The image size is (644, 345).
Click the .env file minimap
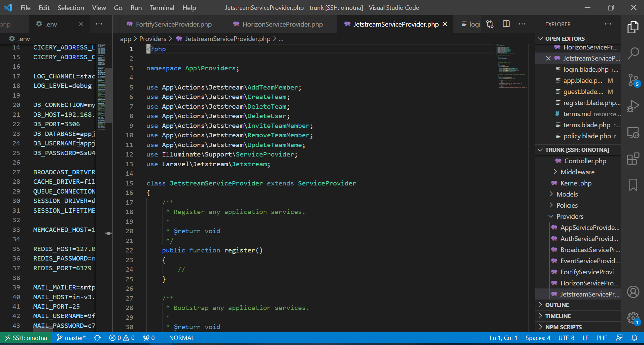point(101,87)
